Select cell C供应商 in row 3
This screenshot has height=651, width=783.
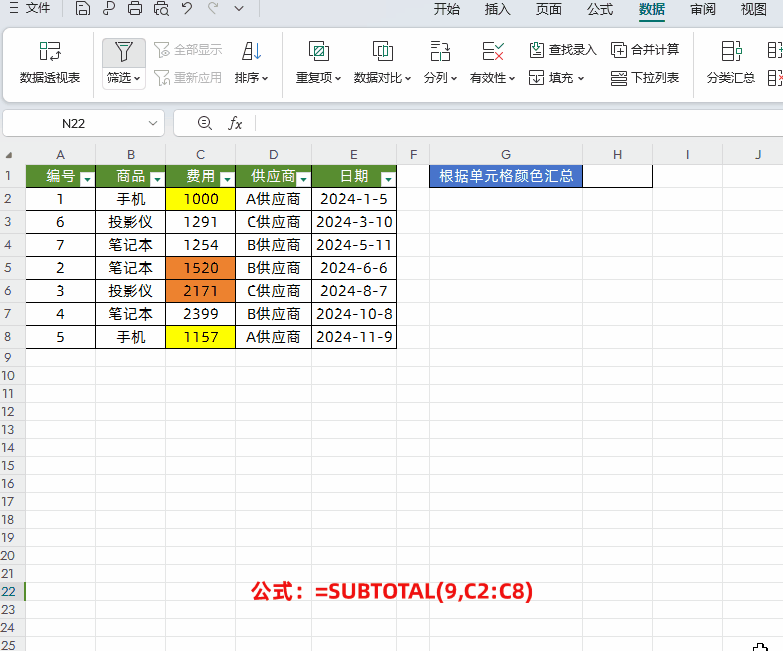[274, 222]
